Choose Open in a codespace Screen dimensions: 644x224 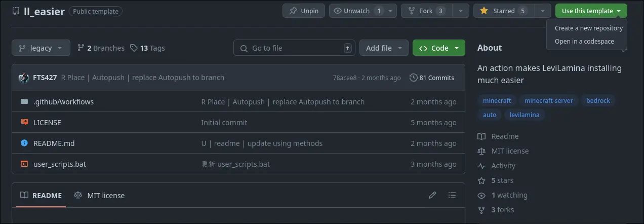(584, 42)
